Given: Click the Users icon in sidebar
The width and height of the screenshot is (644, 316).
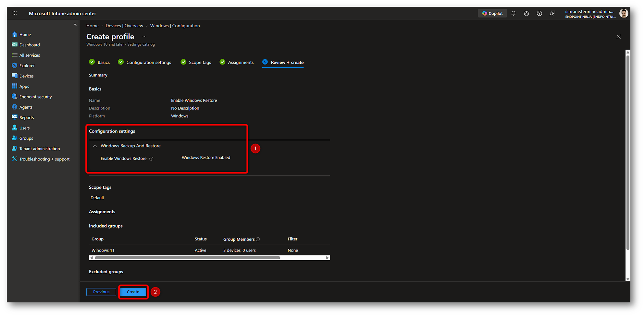Looking at the screenshot, I should (15, 128).
